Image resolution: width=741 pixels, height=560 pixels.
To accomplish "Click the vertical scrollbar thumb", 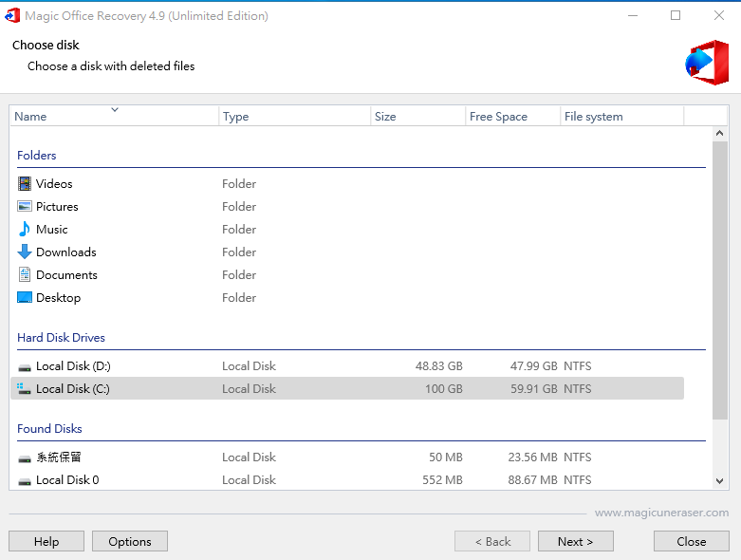I will click(720, 280).
